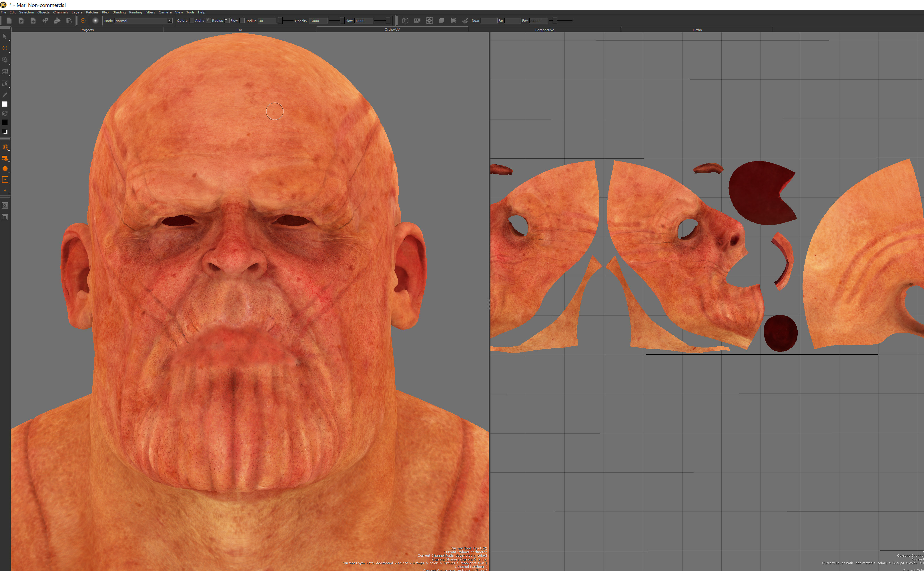Image resolution: width=924 pixels, height=571 pixels.
Task: Select the Warp grid tool
Action: [x=5, y=71]
